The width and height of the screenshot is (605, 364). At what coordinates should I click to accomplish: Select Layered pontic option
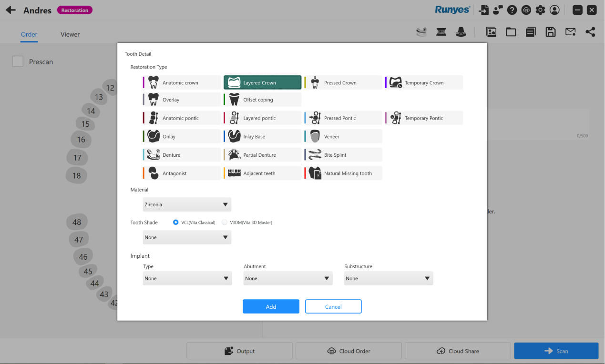[x=262, y=118]
